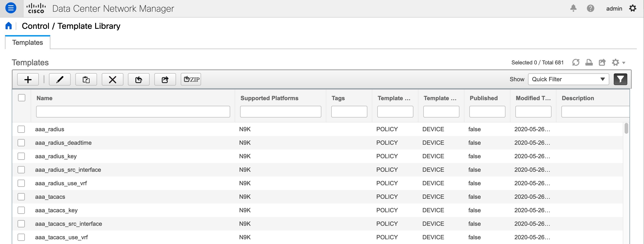This screenshot has height=244, width=644.
Task: Click the Add template icon
Action: point(28,79)
